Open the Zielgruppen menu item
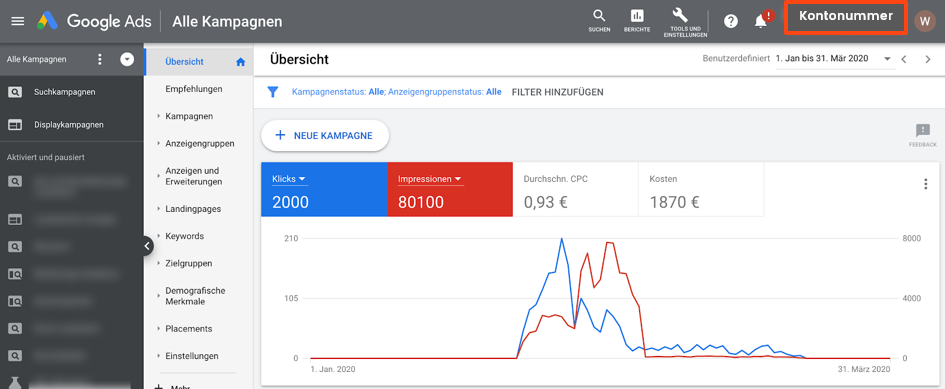Screen dimensions: 945x389 [x=189, y=264]
